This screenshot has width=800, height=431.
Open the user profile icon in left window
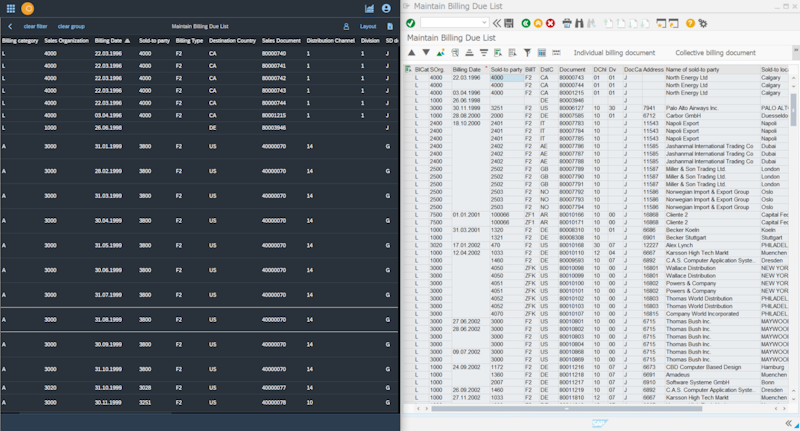coord(386,8)
